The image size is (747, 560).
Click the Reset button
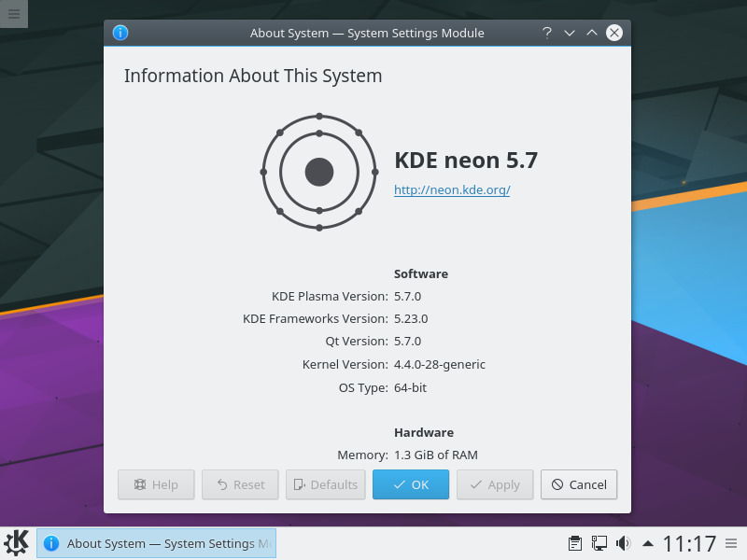[240, 484]
